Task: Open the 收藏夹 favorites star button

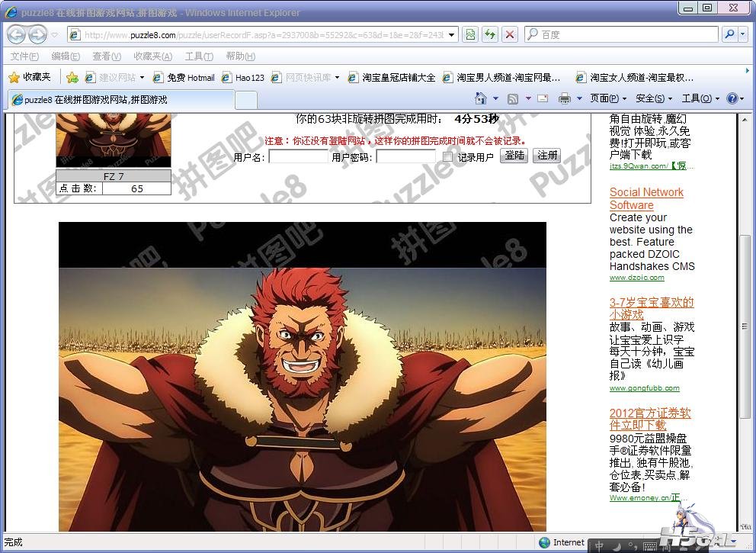Action: point(30,77)
